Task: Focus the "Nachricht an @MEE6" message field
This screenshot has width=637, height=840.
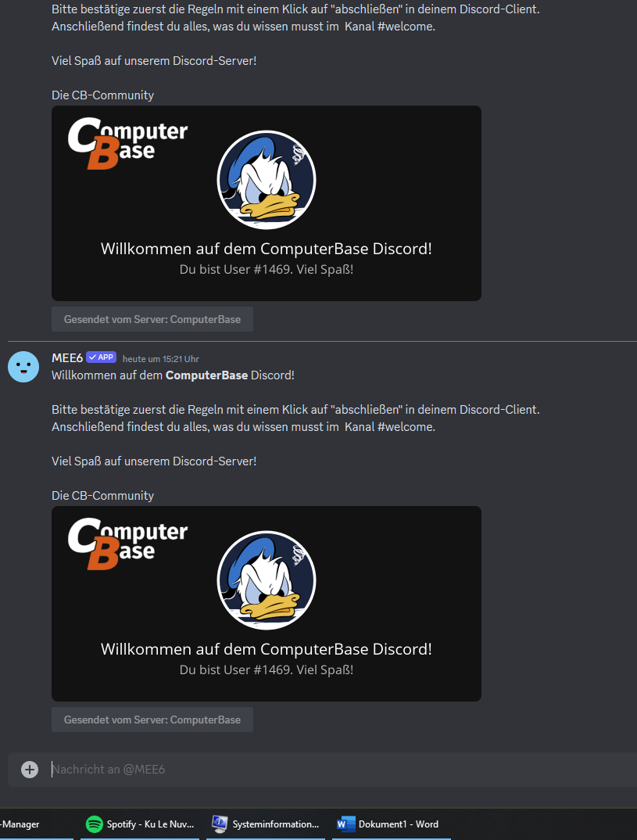Action: 342,770
